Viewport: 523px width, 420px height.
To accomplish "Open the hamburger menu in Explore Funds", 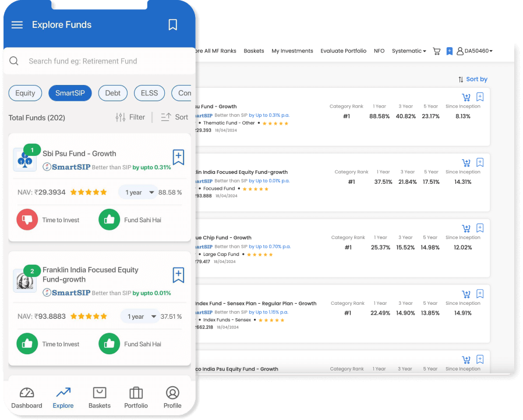I will pos(17,25).
